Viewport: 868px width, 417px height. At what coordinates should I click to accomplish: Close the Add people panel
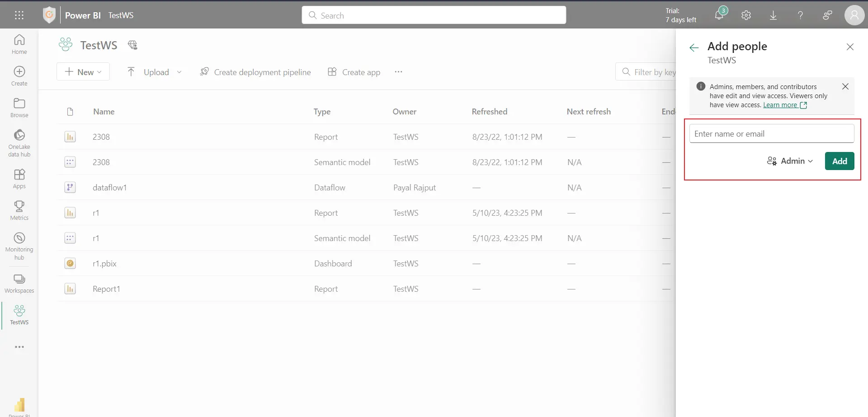[850, 47]
